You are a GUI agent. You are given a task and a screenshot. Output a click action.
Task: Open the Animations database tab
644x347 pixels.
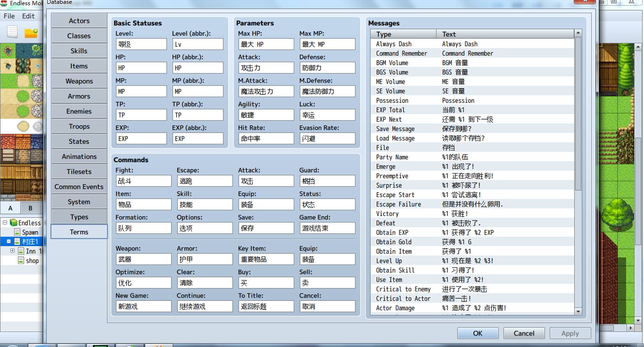(x=79, y=157)
